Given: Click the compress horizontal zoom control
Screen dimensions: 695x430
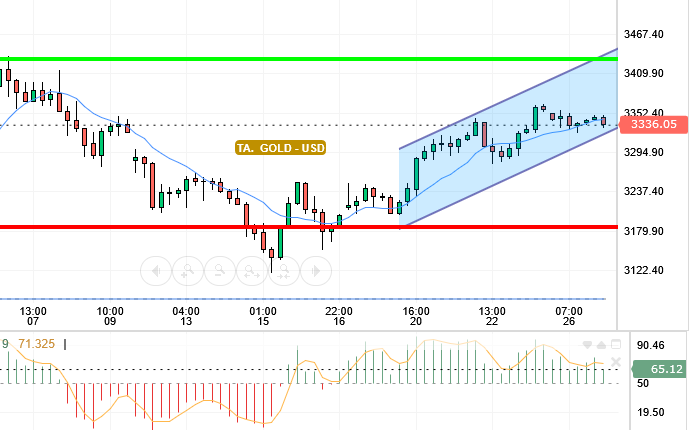Looking at the screenshot, I should point(284,271).
